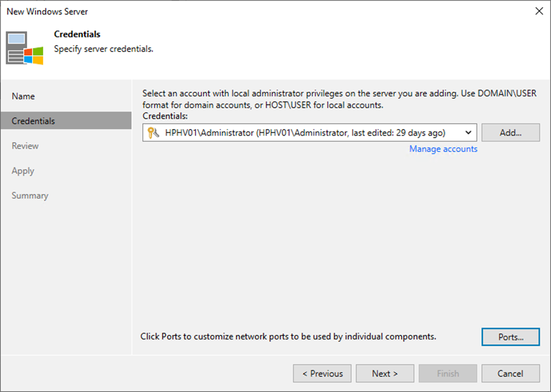Expand the Credentials dropdown arrow
Screen dimensions: 551x392
[x=468, y=133]
